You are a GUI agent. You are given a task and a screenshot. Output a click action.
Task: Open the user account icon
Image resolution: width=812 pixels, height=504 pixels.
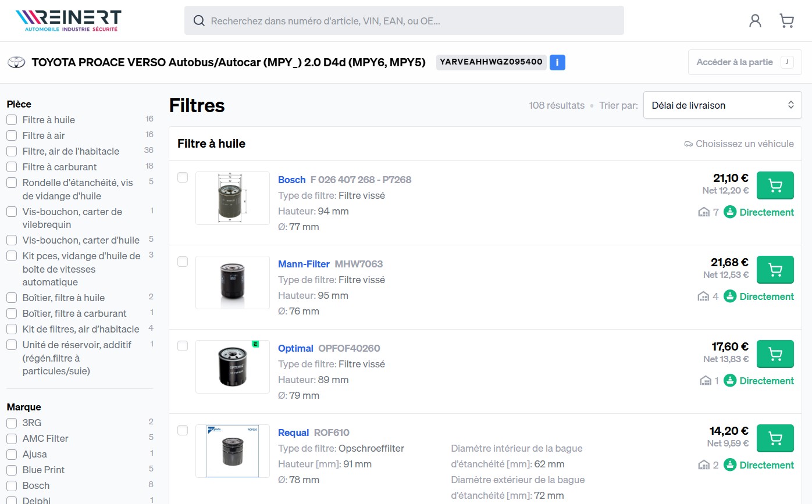tap(755, 21)
